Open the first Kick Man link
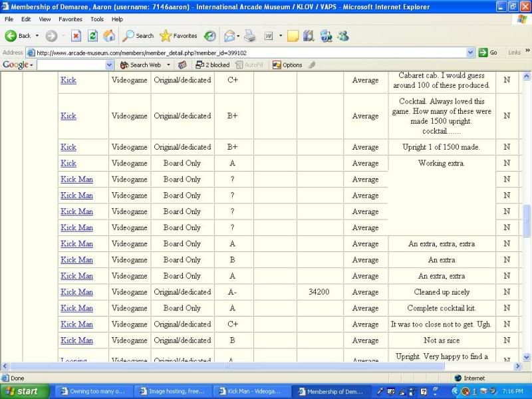 76,180
